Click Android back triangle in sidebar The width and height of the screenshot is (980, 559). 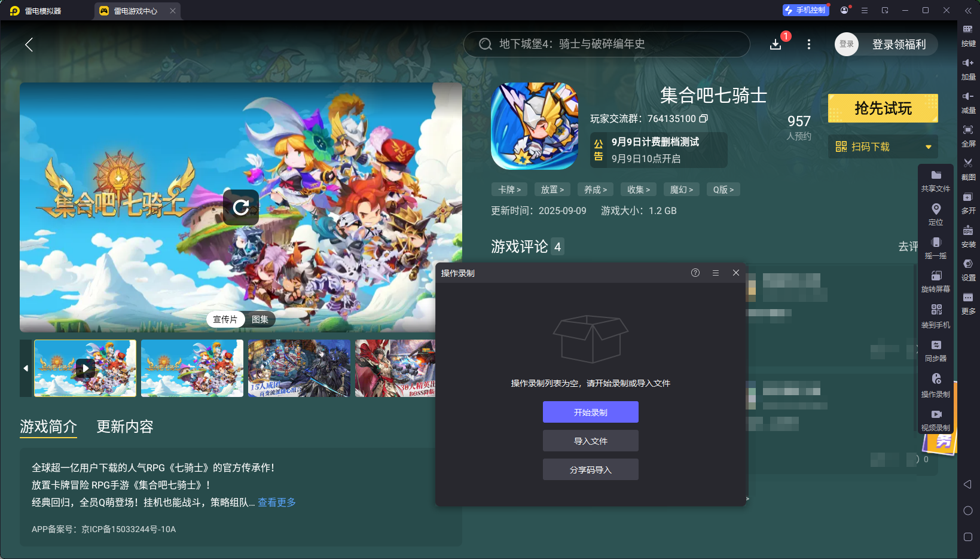point(968,484)
